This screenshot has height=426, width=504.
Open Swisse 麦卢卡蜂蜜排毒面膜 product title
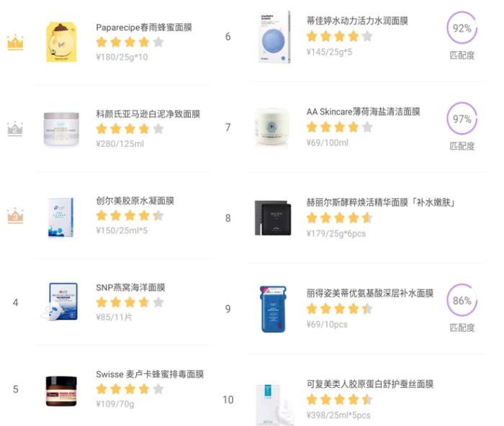pos(150,374)
